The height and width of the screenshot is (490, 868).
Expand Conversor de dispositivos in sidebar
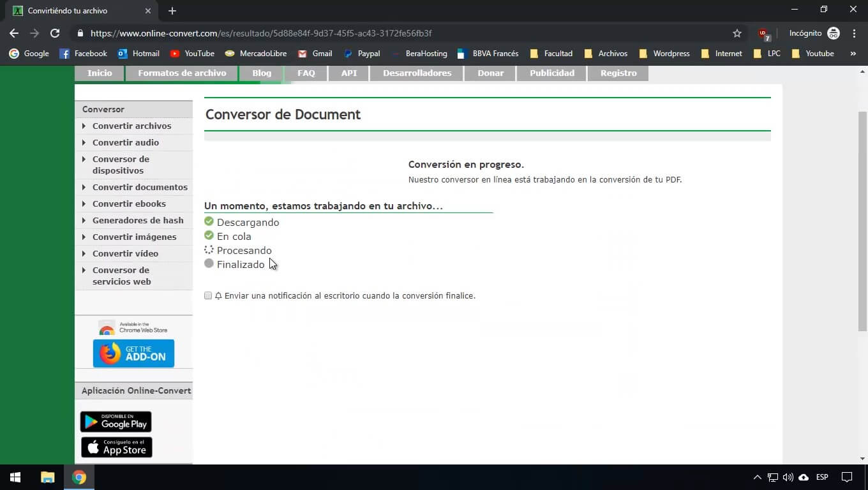point(133,165)
